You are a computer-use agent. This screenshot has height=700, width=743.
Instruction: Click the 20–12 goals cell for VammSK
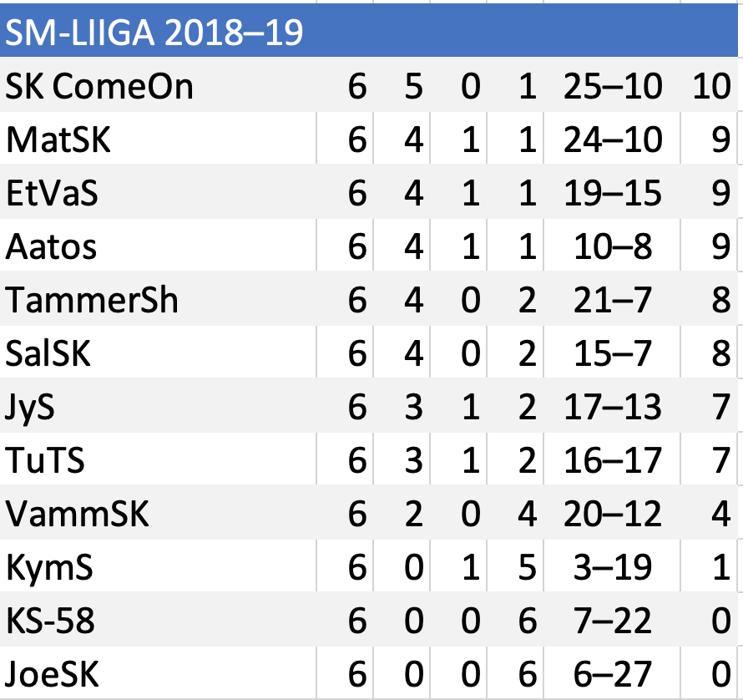(613, 514)
